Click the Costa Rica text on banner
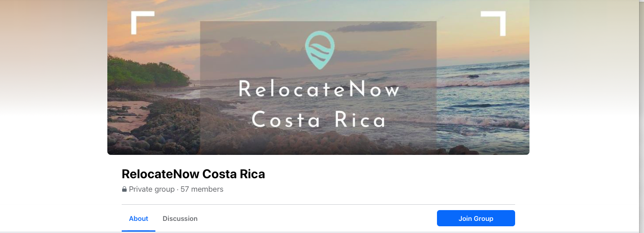Screen dimensions: 644x233 (x=319, y=120)
